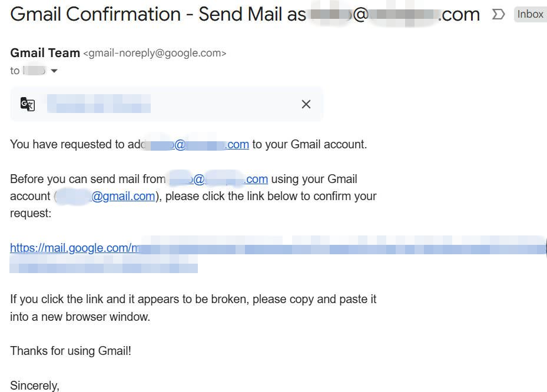Click the gmail-noreply@google.com sender address

point(155,54)
